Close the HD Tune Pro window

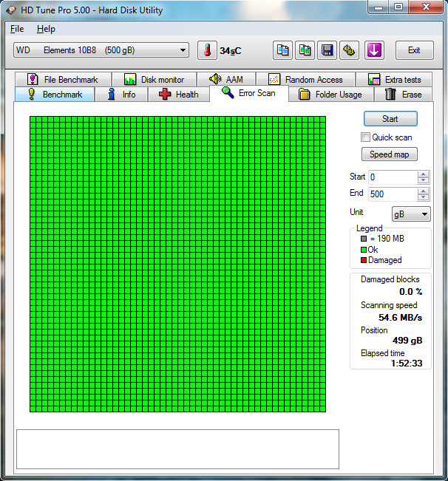[427, 7]
